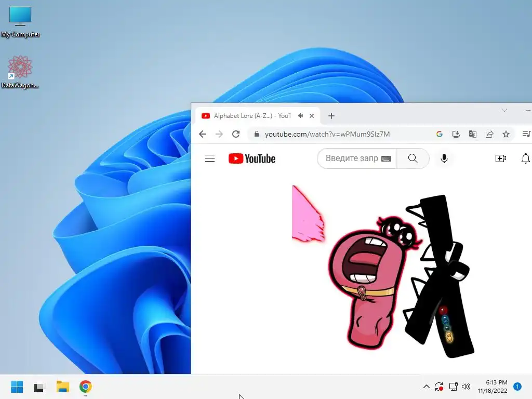Switch to Chrome in taskbar
Image resolution: width=532 pixels, height=399 pixels.
(x=86, y=387)
